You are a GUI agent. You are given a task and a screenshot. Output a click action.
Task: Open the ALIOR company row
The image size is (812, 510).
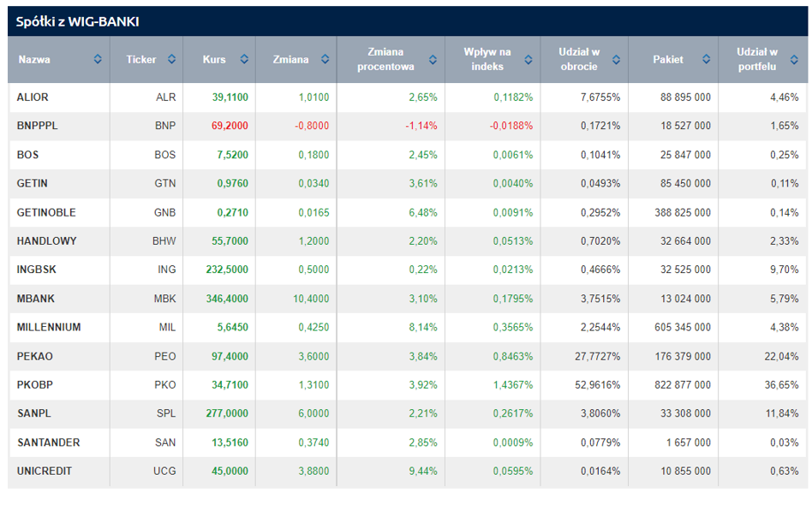click(408, 98)
